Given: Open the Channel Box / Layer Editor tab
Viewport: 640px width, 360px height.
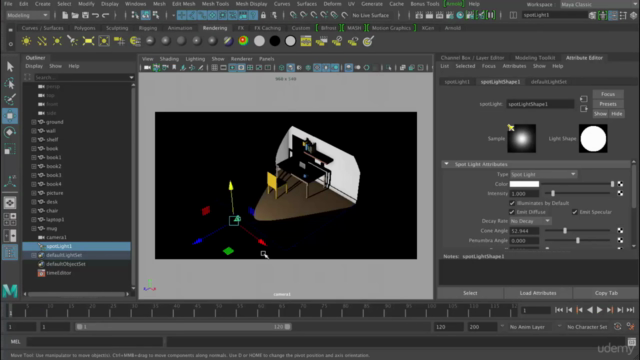Looking at the screenshot, I should click(x=472, y=58).
